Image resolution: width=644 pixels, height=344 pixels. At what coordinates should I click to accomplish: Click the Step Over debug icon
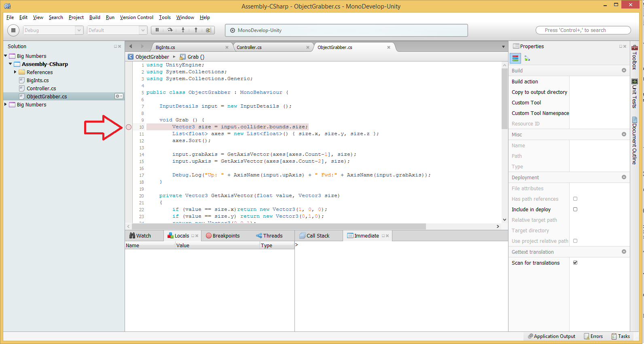pyautogui.click(x=170, y=30)
